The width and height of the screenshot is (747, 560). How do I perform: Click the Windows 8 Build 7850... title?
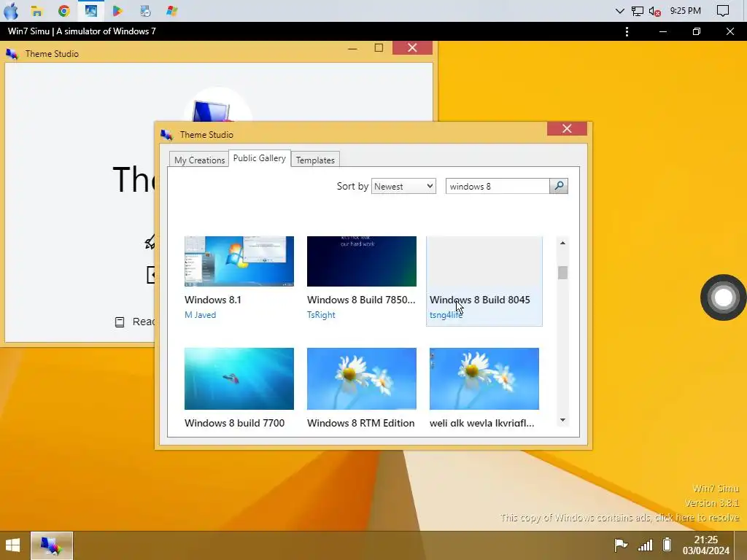[361, 300]
